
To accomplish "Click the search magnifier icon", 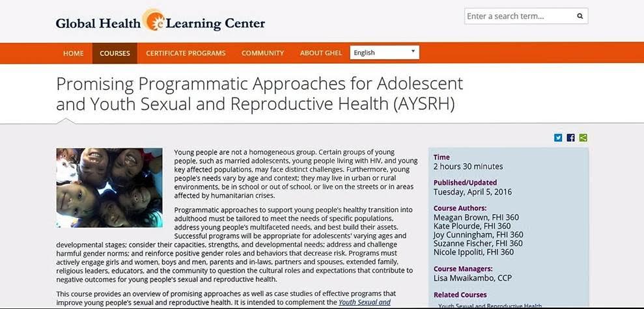I will [x=580, y=16].
